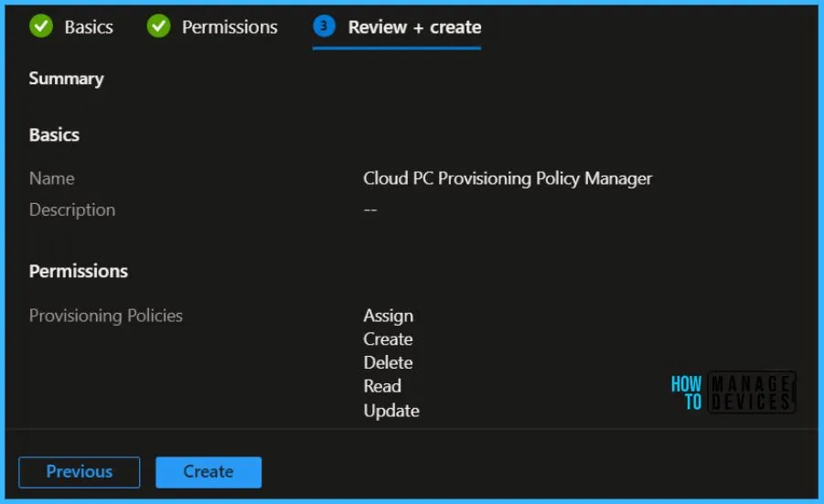Click the Create entry in the permissions list
This screenshot has width=824, height=504.
[388, 339]
